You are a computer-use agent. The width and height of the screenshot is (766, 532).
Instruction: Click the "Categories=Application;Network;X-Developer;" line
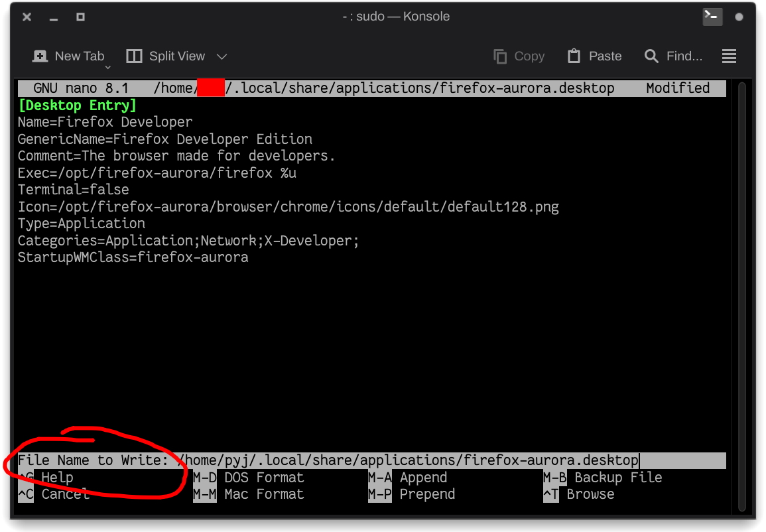188,241
